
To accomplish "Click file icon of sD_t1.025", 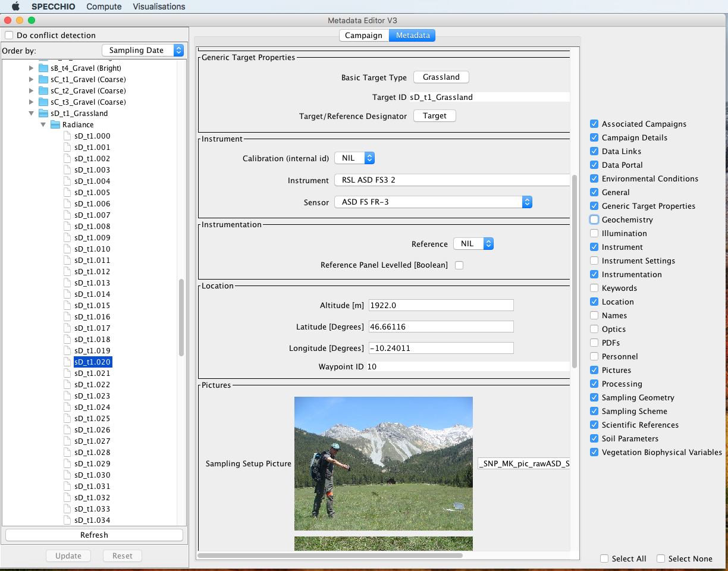I will (67, 418).
